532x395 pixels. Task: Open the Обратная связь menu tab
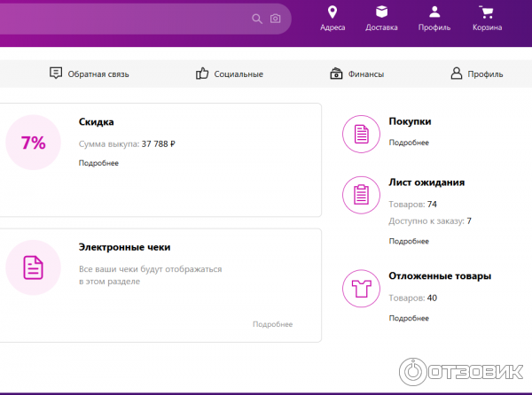click(x=89, y=74)
